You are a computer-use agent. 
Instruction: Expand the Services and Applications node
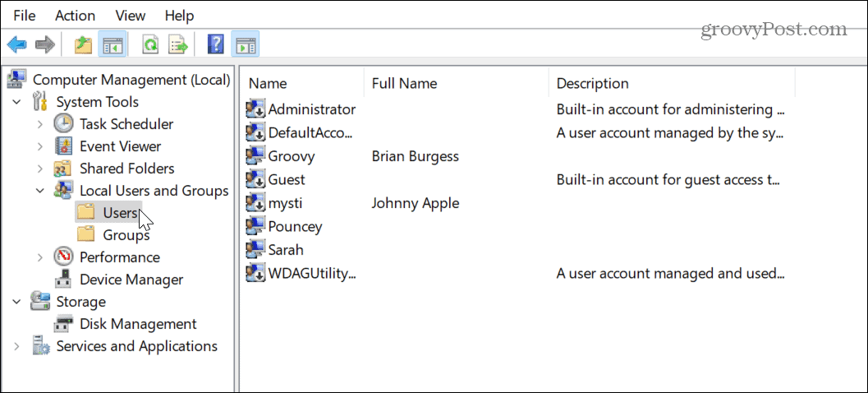click(17, 346)
